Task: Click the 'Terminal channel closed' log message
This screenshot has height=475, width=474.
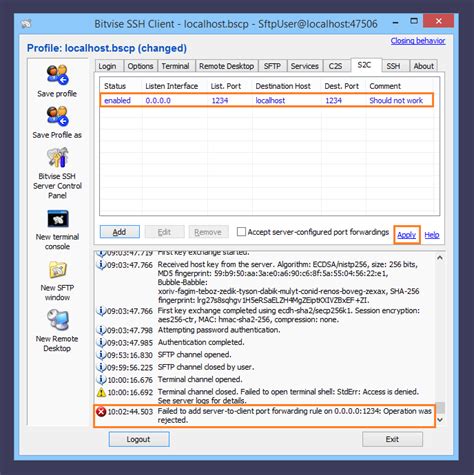Action: [x=288, y=396]
